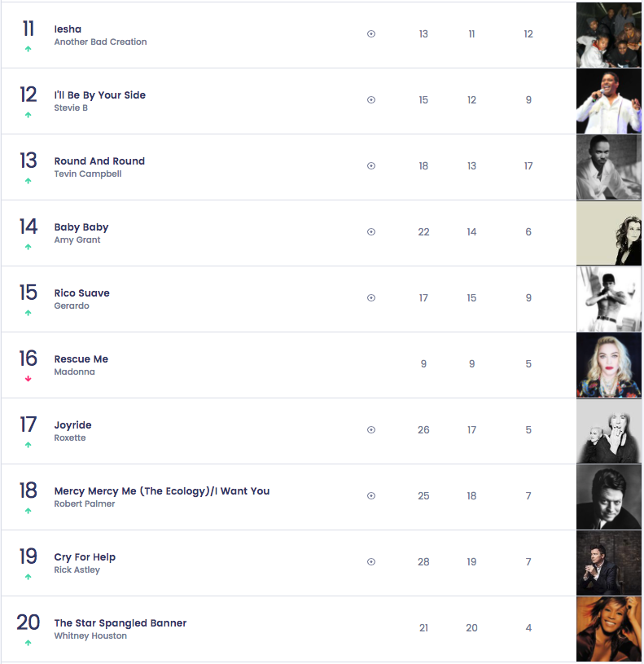Screen dimensions: 644x664
Task: Click the target icon in Cry For Help row
Action: (371, 562)
